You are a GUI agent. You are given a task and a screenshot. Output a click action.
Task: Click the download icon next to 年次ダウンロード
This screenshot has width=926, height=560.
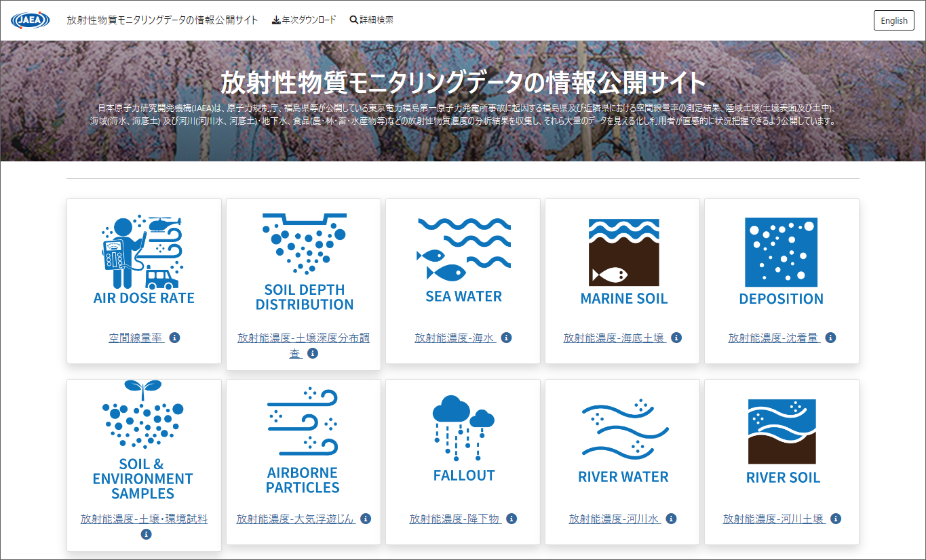(275, 20)
